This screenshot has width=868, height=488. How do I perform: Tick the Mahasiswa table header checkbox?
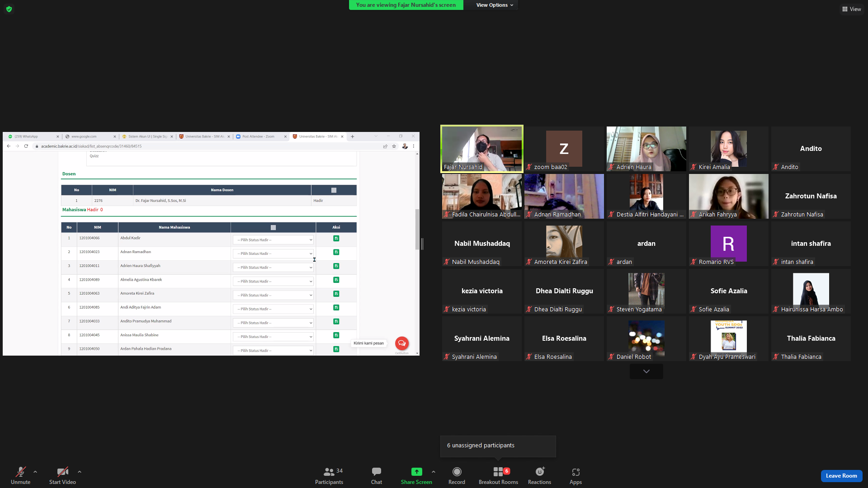point(273,228)
